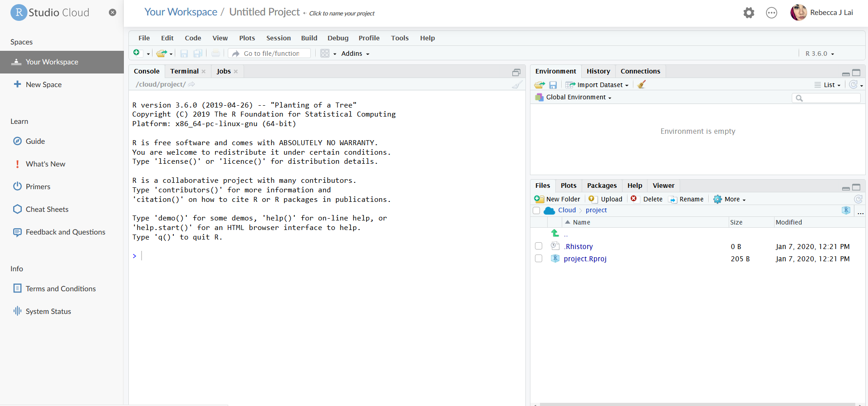This screenshot has height=406, width=868.
Task: Click the Delete button in Files
Action: pyautogui.click(x=647, y=199)
